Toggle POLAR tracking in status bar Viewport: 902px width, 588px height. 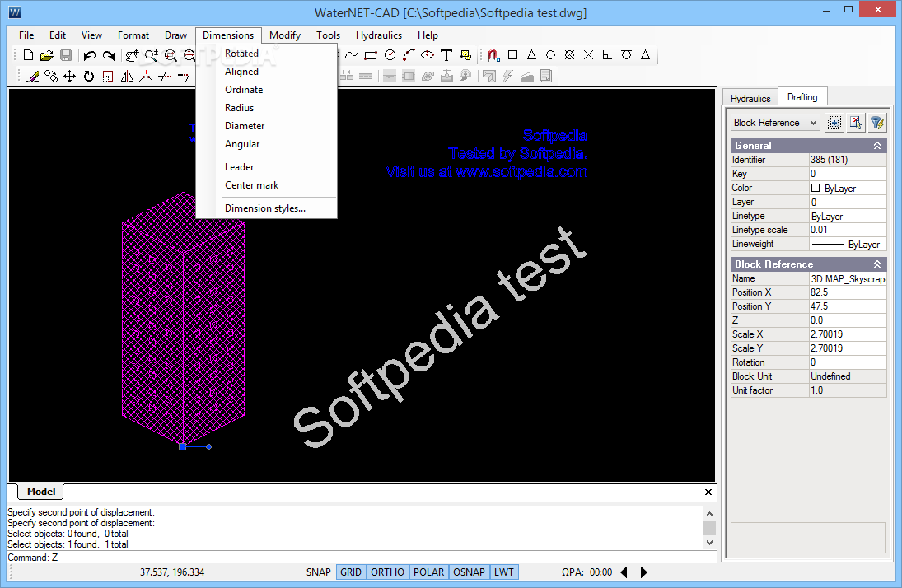[428, 572]
